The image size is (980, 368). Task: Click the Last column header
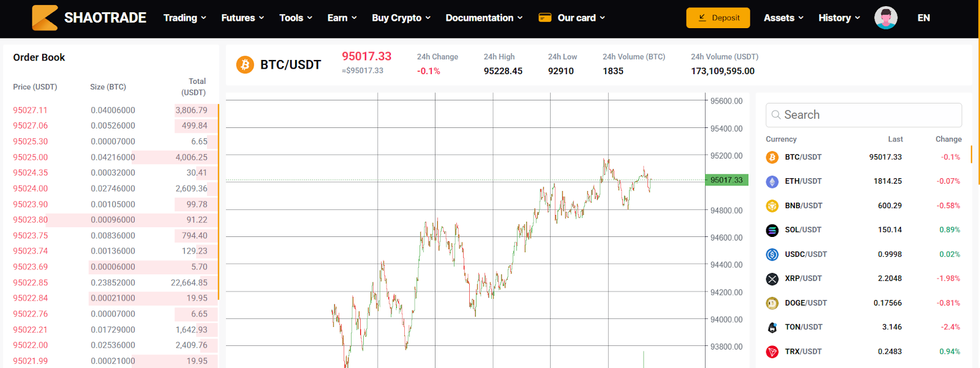pos(895,140)
